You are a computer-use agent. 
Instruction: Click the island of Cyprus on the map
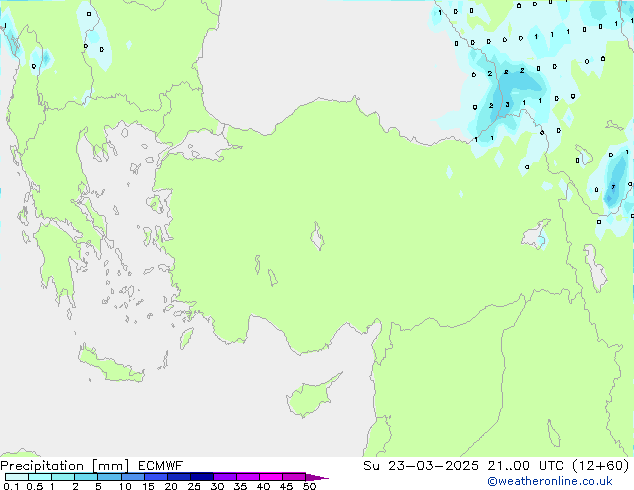(311, 397)
